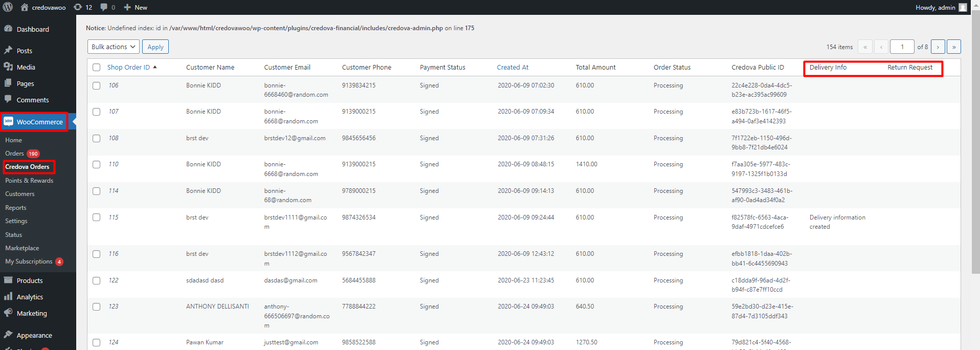Check the box for order 106
This screenshot has height=350, width=980.
tap(96, 85)
